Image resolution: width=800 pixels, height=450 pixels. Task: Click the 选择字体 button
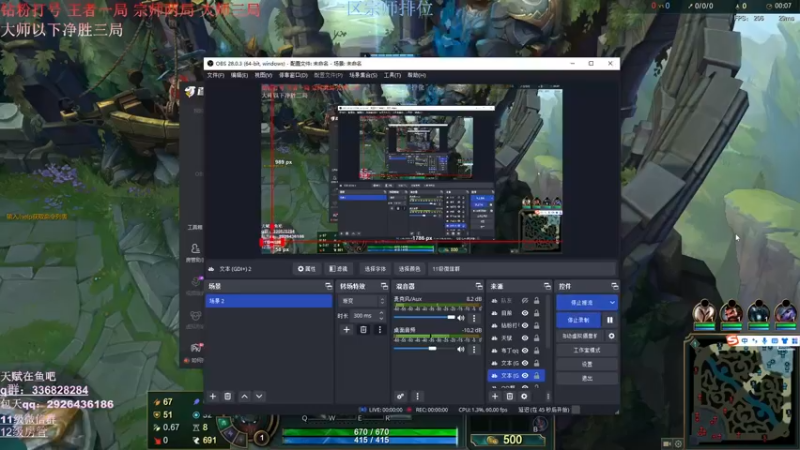(375, 269)
